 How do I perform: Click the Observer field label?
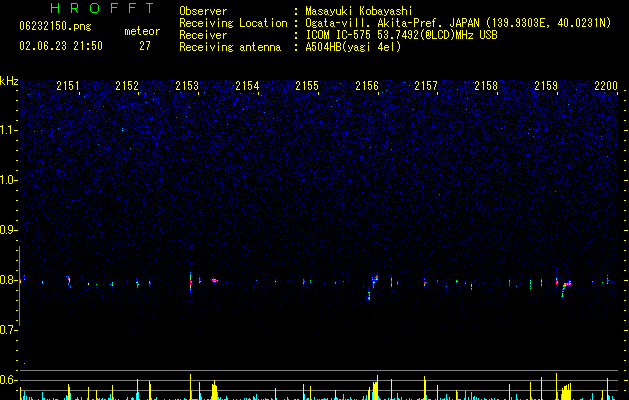click(x=203, y=11)
